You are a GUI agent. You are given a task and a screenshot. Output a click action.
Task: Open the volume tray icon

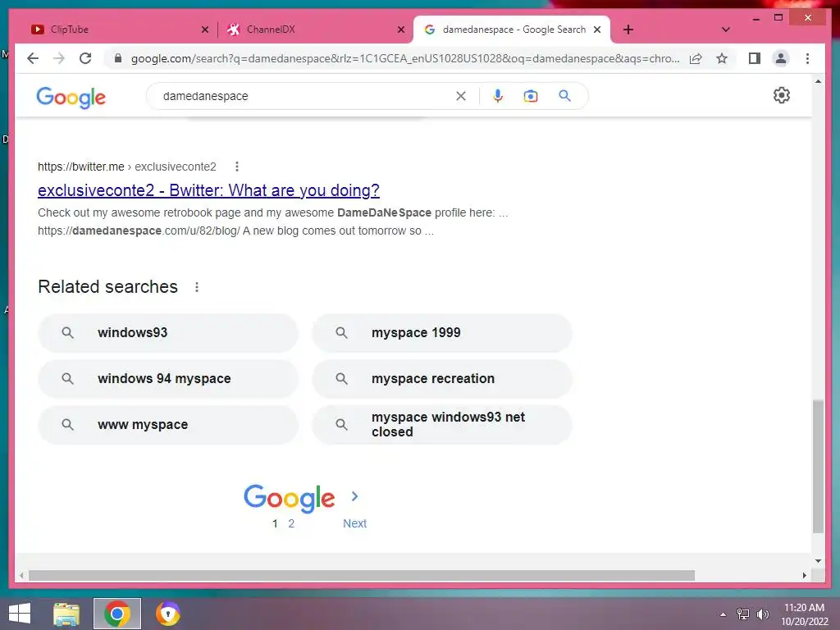click(x=762, y=614)
